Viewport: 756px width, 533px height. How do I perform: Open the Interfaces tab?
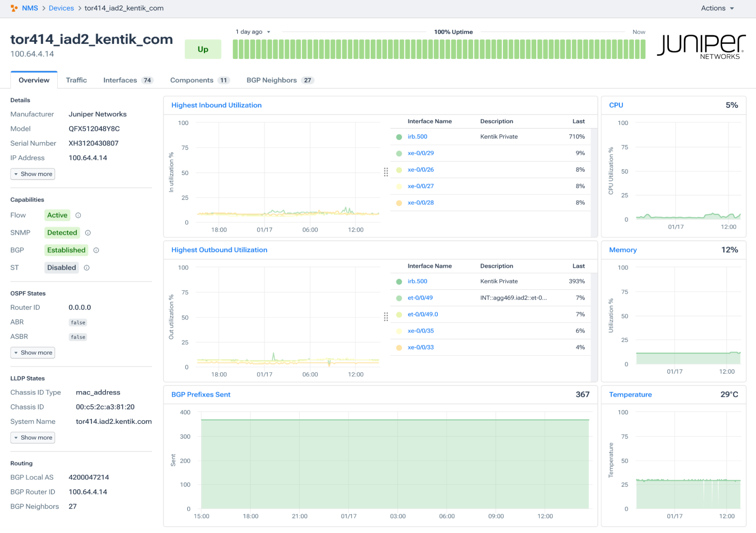[x=128, y=80]
